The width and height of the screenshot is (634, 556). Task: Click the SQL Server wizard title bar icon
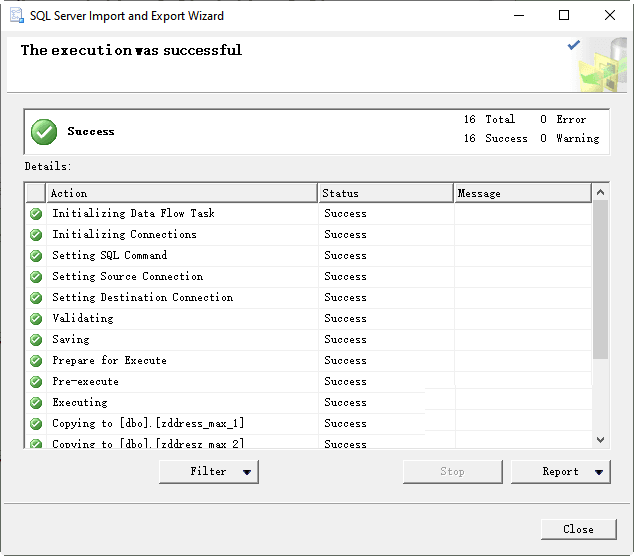tap(17, 16)
